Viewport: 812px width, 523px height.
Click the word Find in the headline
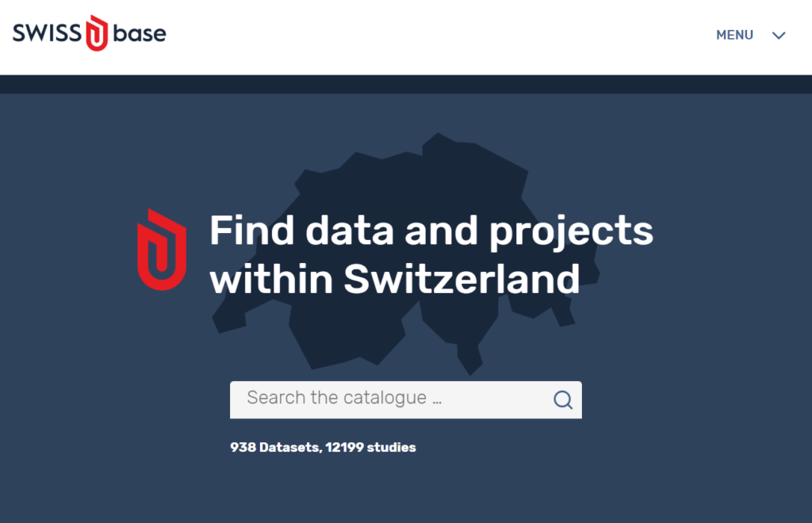click(252, 231)
